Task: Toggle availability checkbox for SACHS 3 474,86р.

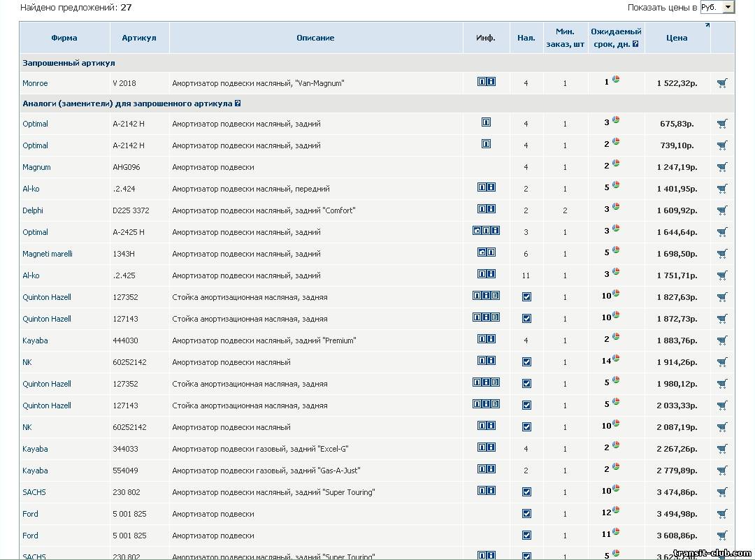Action: tap(526, 491)
